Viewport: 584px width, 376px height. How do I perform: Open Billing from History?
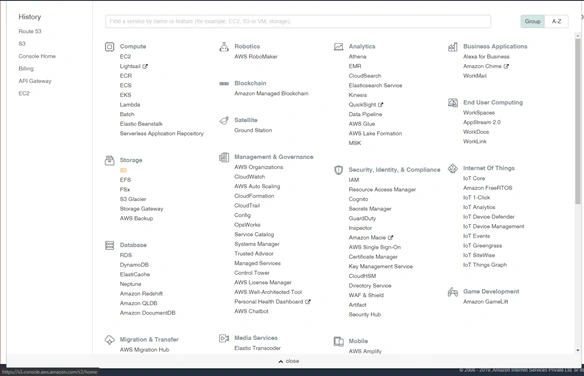click(26, 68)
